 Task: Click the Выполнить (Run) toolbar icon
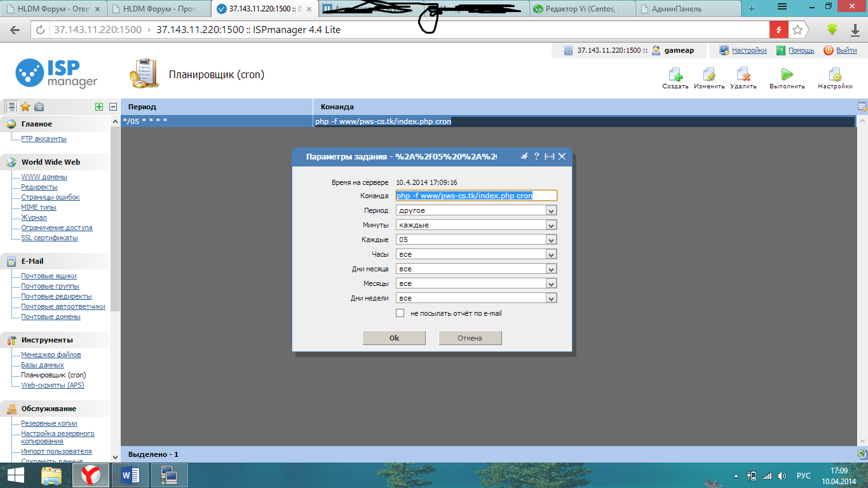point(787,75)
